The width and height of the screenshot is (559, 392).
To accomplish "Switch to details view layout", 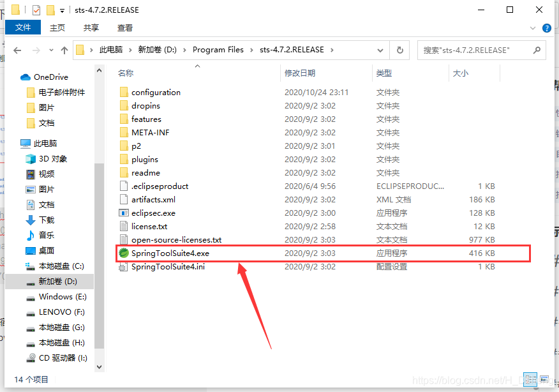I will tap(530, 379).
